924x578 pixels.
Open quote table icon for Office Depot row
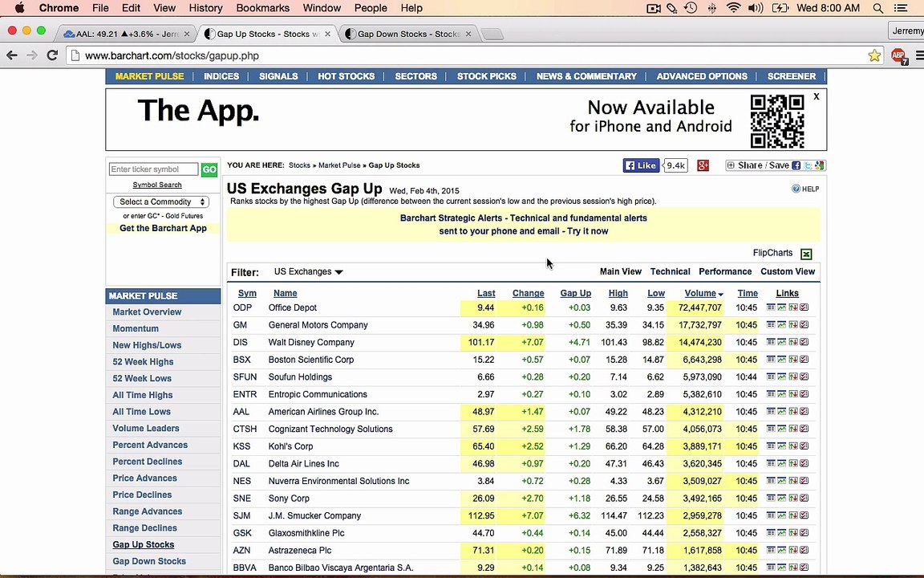(770, 307)
